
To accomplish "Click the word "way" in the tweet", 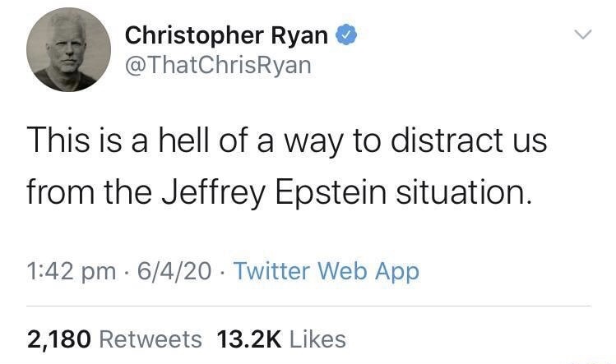I will [x=314, y=143].
